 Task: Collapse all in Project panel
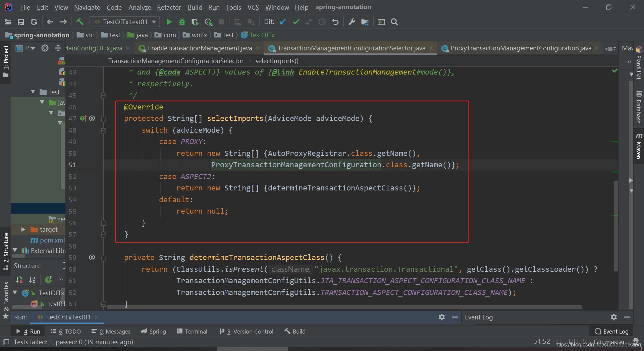[x=58, y=48]
